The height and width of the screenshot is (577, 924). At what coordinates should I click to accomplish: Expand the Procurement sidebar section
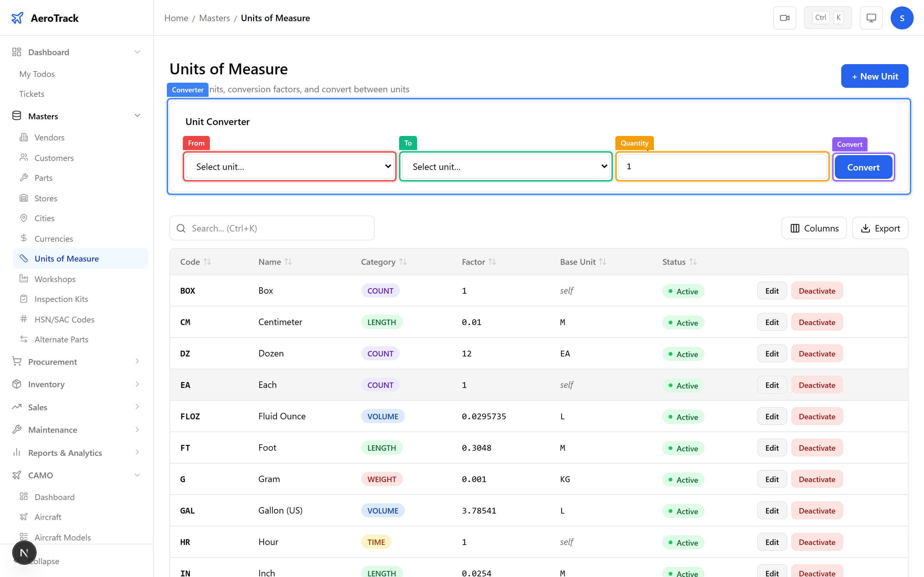pyautogui.click(x=137, y=361)
